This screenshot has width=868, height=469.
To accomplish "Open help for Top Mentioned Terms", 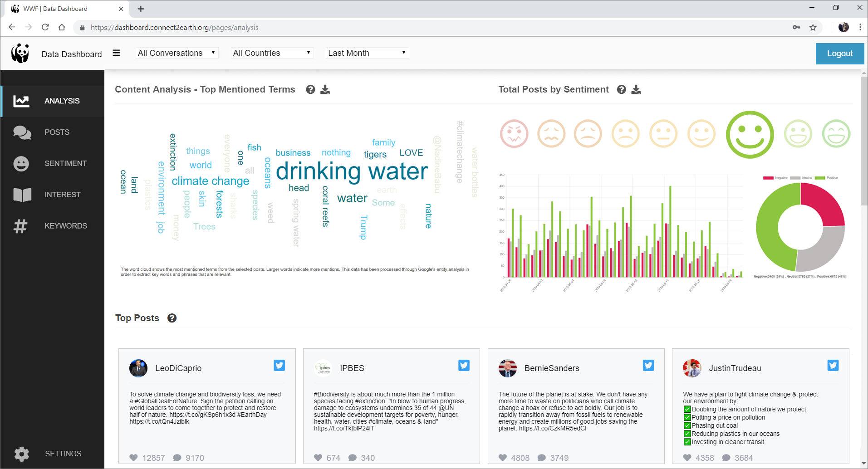I will [x=310, y=89].
